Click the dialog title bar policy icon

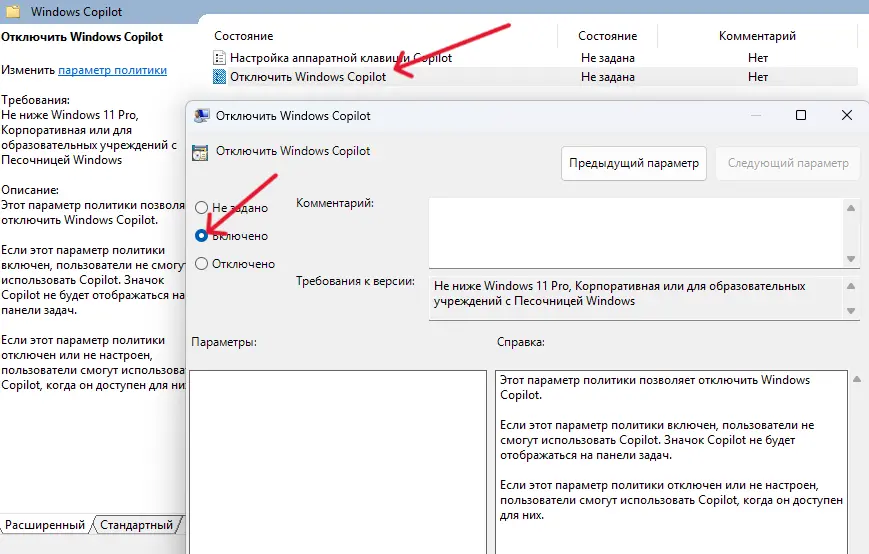tap(202, 116)
